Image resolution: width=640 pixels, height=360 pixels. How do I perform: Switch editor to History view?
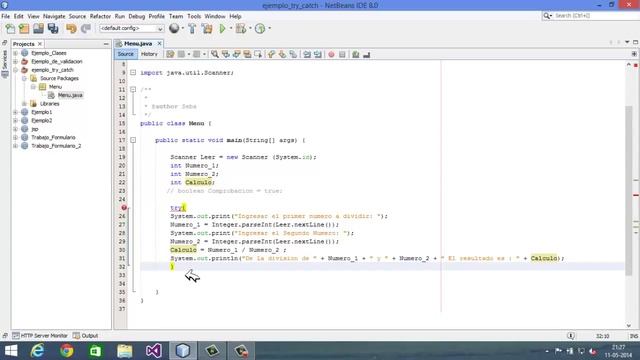click(x=149, y=54)
